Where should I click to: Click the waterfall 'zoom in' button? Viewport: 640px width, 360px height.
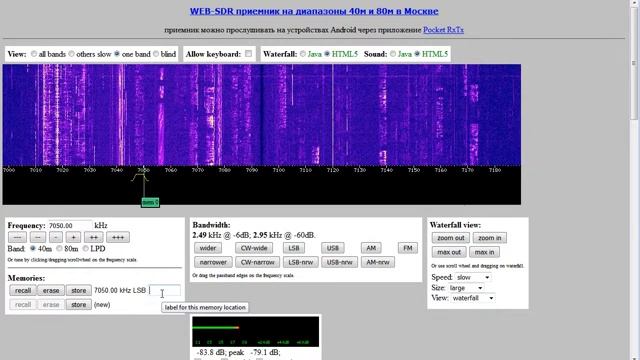[x=490, y=238]
